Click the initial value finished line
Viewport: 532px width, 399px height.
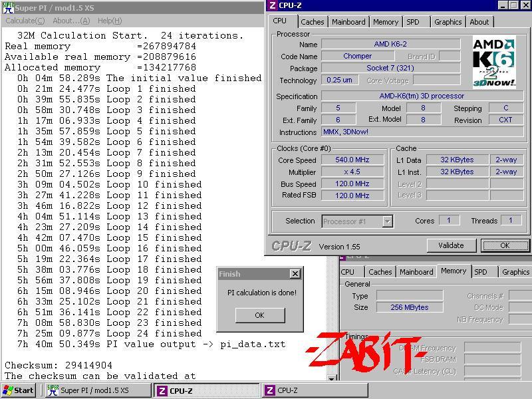click(140, 78)
